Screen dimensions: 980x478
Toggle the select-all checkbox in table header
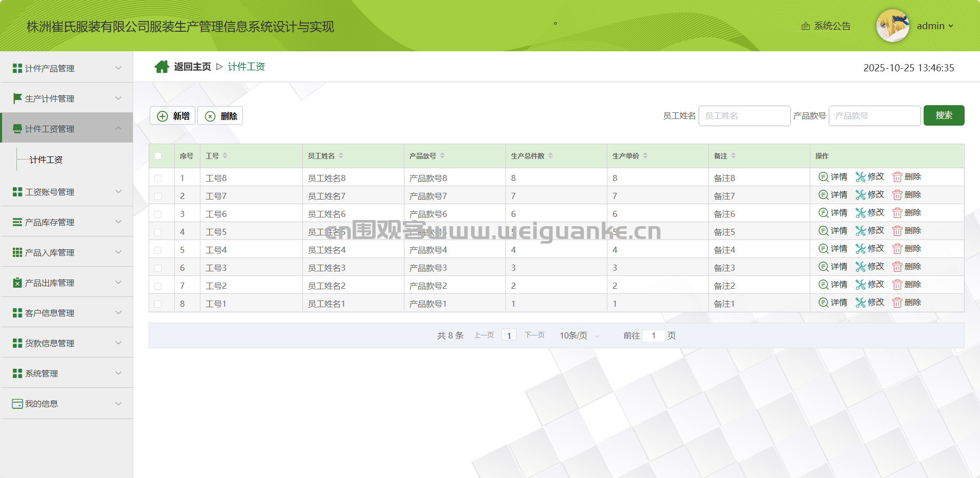click(x=158, y=156)
